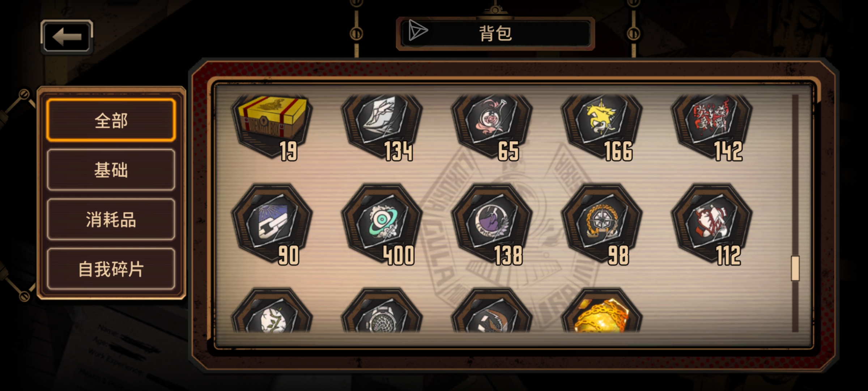
Task: Select the chain link shard showing 90
Action: 272,224
